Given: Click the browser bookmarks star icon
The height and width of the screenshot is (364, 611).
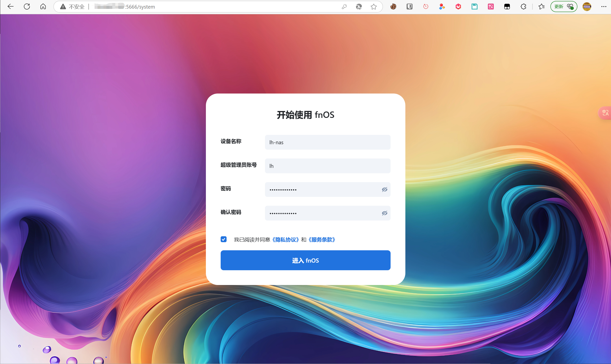Looking at the screenshot, I should [x=374, y=6].
